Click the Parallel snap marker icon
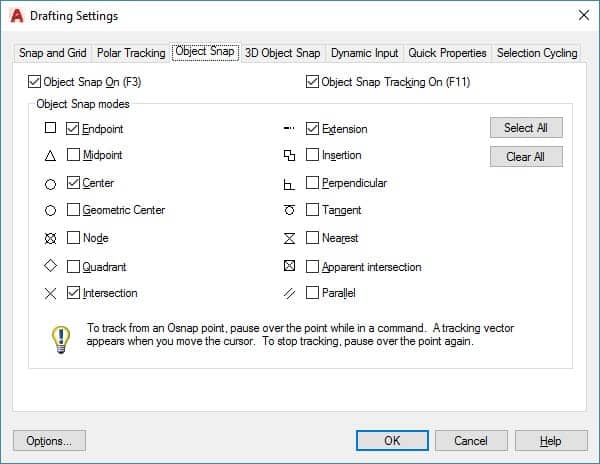The image size is (600, 464). pos(289,293)
